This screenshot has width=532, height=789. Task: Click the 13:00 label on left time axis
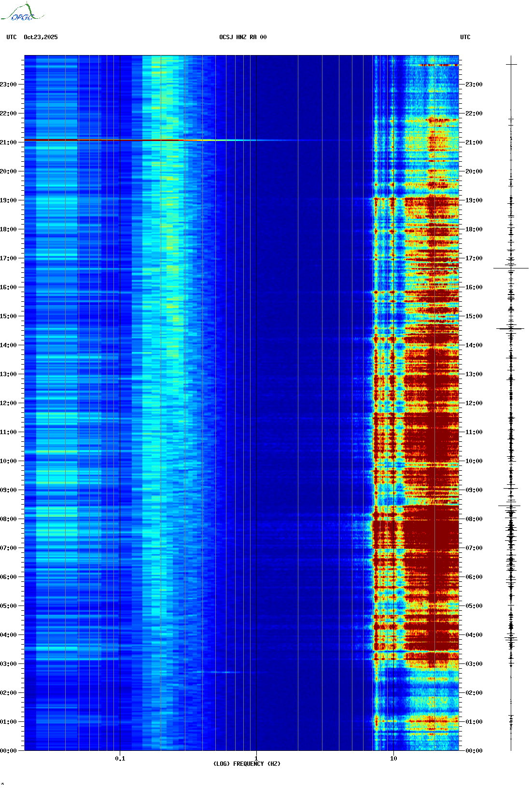tap(8, 374)
